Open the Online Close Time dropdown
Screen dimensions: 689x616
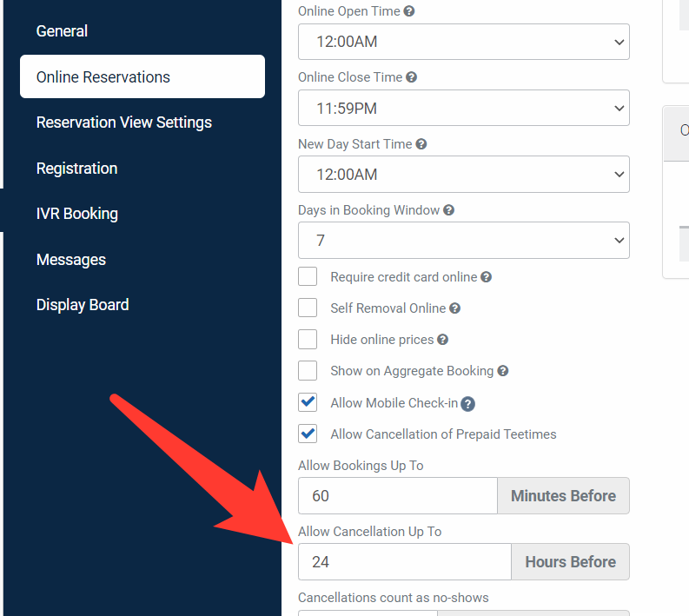pyautogui.click(x=464, y=108)
